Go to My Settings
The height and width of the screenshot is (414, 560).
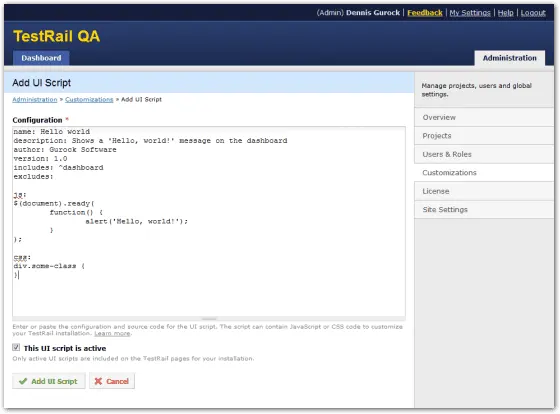[470, 13]
